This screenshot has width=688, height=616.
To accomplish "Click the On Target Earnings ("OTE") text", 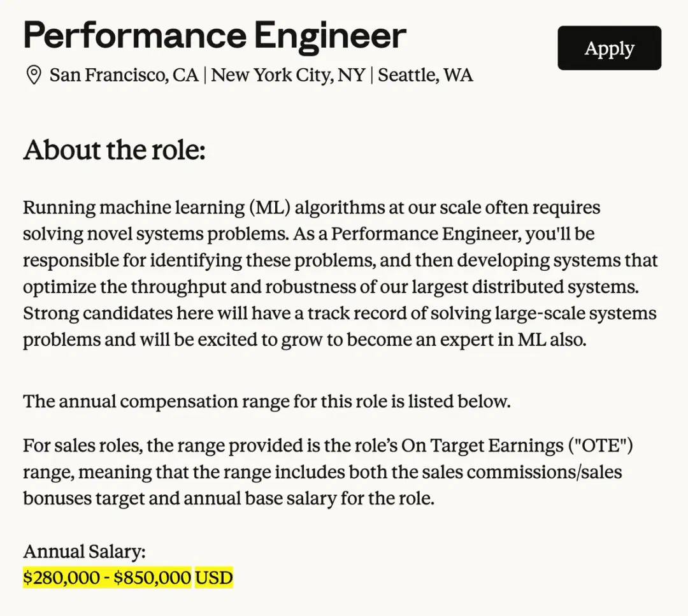I will (517, 446).
